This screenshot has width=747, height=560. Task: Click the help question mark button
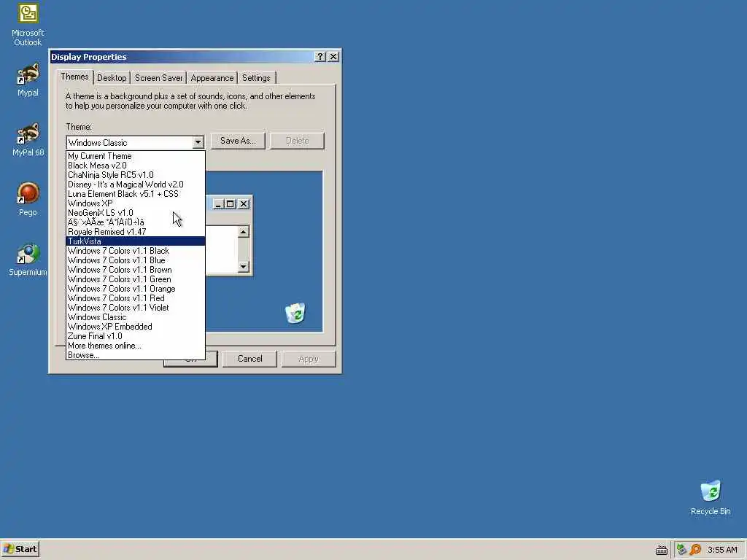coord(320,57)
